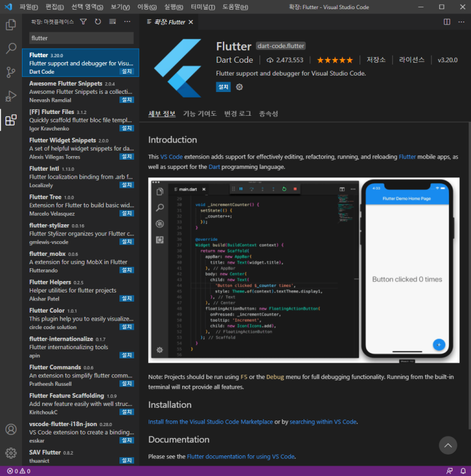The height and width of the screenshot is (476, 471).
Task: Install the Flutter Intl extension
Action: (x=127, y=185)
